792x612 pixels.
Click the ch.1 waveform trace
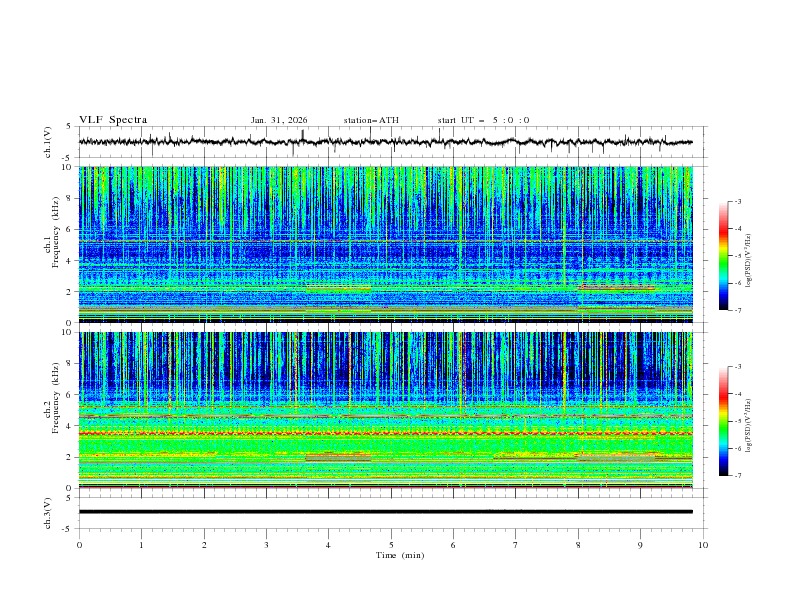tap(385, 142)
